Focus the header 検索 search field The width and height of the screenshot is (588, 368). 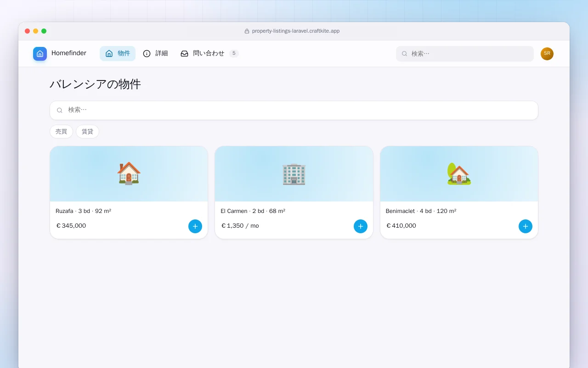(465, 54)
